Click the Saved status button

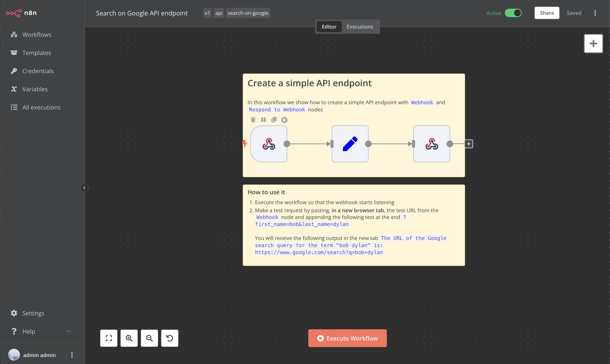pyautogui.click(x=574, y=13)
